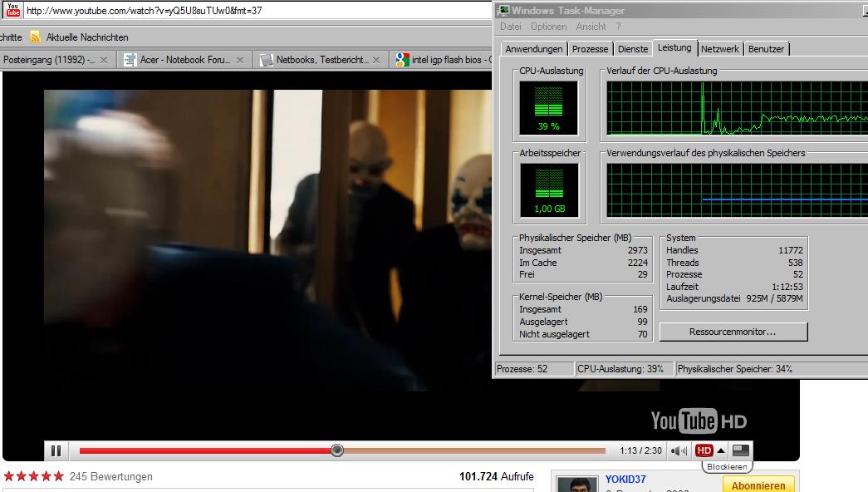The height and width of the screenshot is (492, 868).
Task: Click the Threads value 538
Action: [796, 263]
